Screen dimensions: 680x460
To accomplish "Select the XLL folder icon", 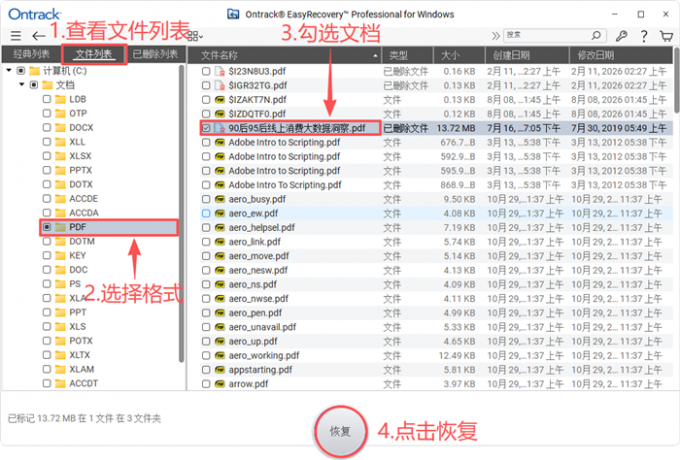I will point(60,142).
